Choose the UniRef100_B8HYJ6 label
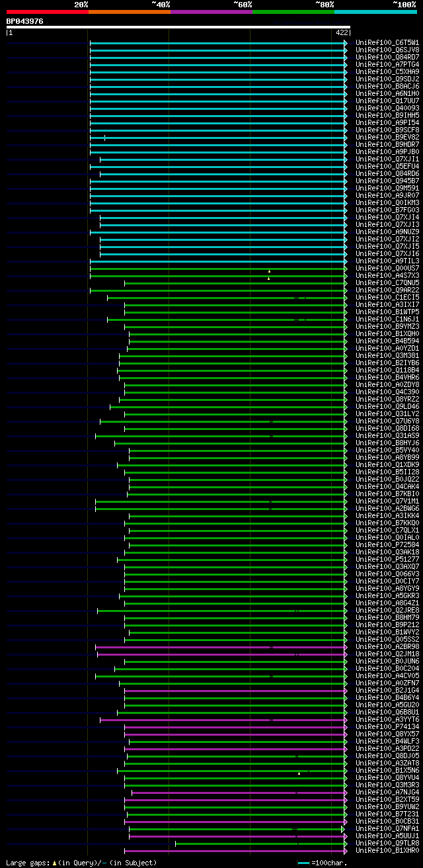 tap(387, 443)
